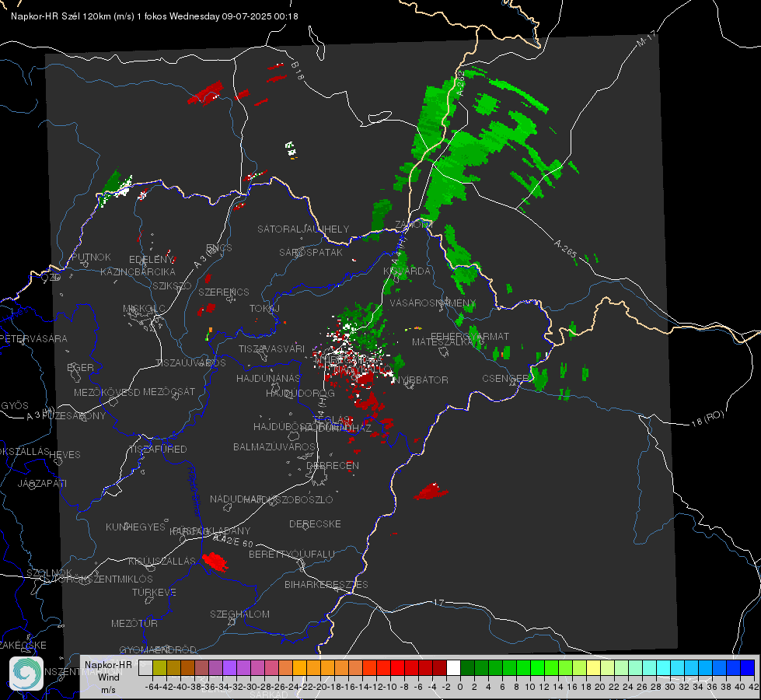761x700 pixels.
Task: Click the bright red echo near KISÚJSZÁLLÁS
Action: pyautogui.click(x=215, y=562)
